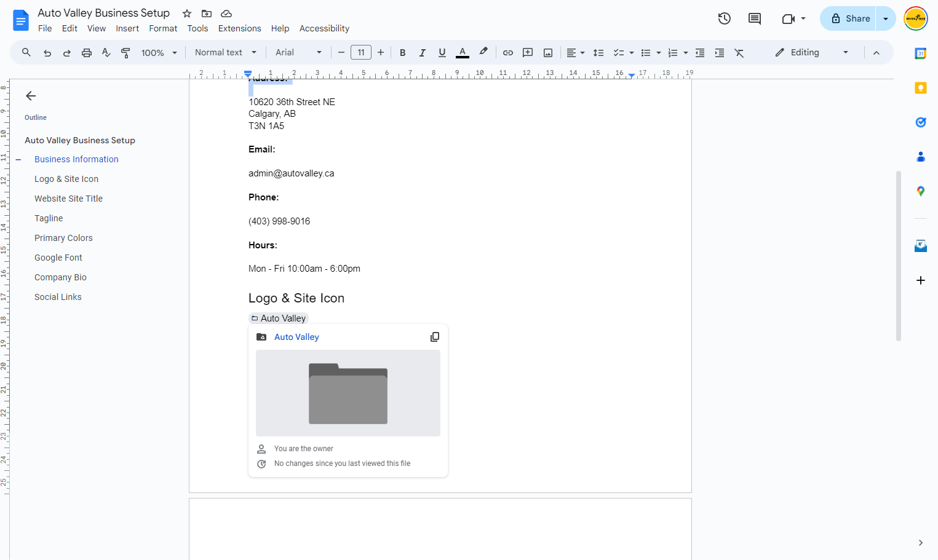Add a comment from toolbar
The height and width of the screenshot is (560, 938).
coord(528,53)
